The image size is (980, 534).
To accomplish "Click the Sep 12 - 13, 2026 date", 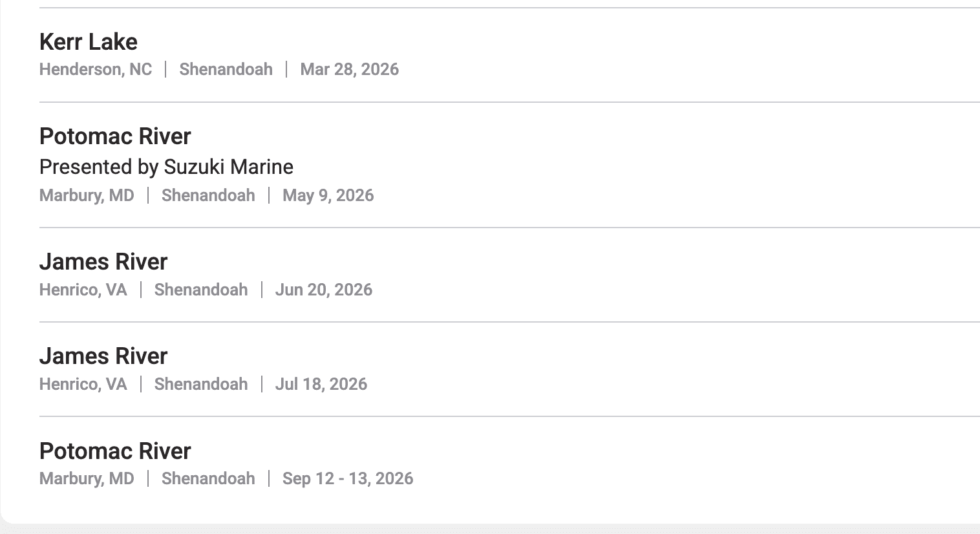I will [x=347, y=478].
